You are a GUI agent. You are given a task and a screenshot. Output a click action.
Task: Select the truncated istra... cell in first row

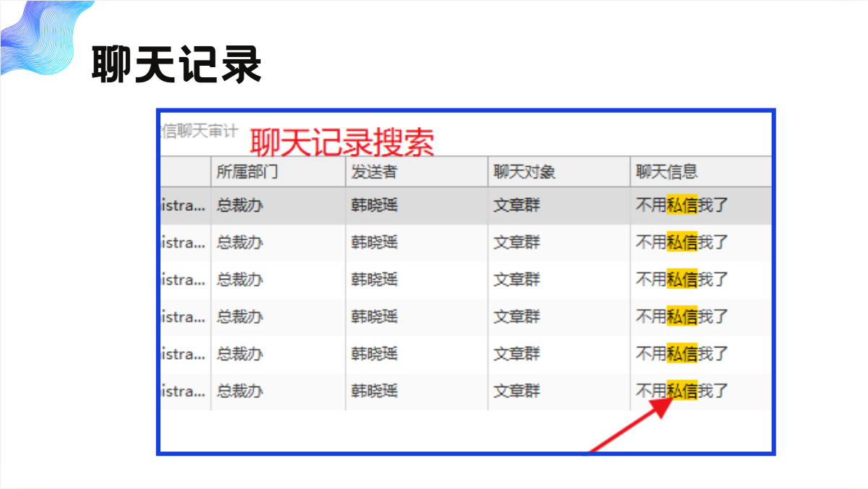pos(184,205)
